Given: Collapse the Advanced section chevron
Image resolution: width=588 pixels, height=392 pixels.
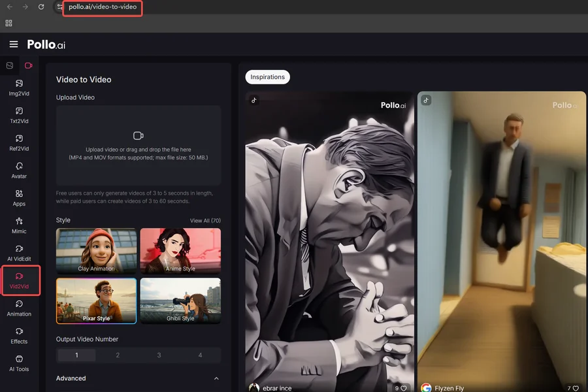Looking at the screenshot, I should click(216, 378).
